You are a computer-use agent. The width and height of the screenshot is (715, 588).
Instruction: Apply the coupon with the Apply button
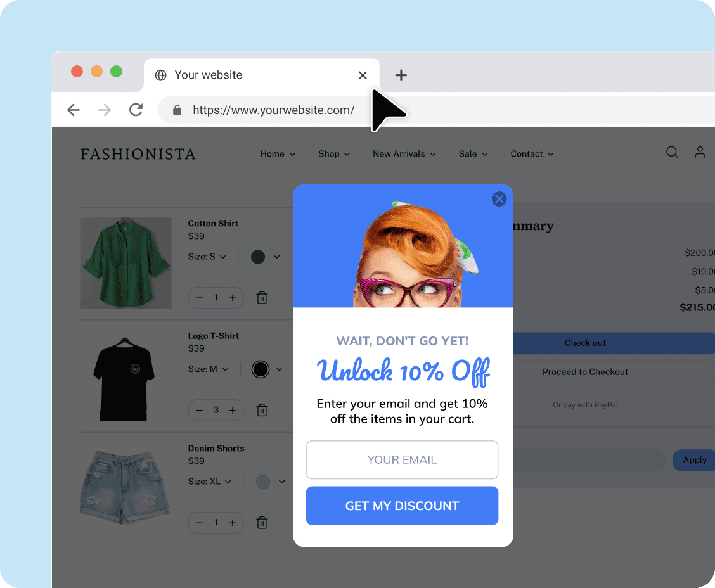click(694, 460)
